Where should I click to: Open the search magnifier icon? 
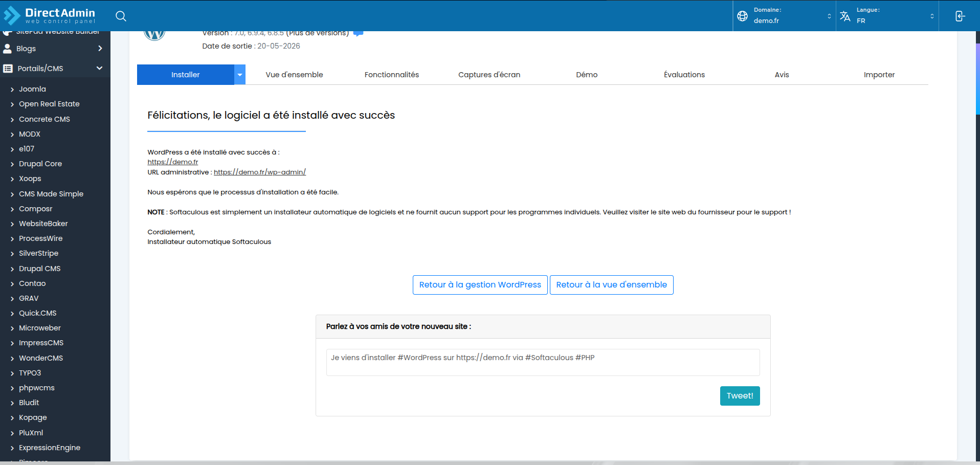tap(121, 16)
